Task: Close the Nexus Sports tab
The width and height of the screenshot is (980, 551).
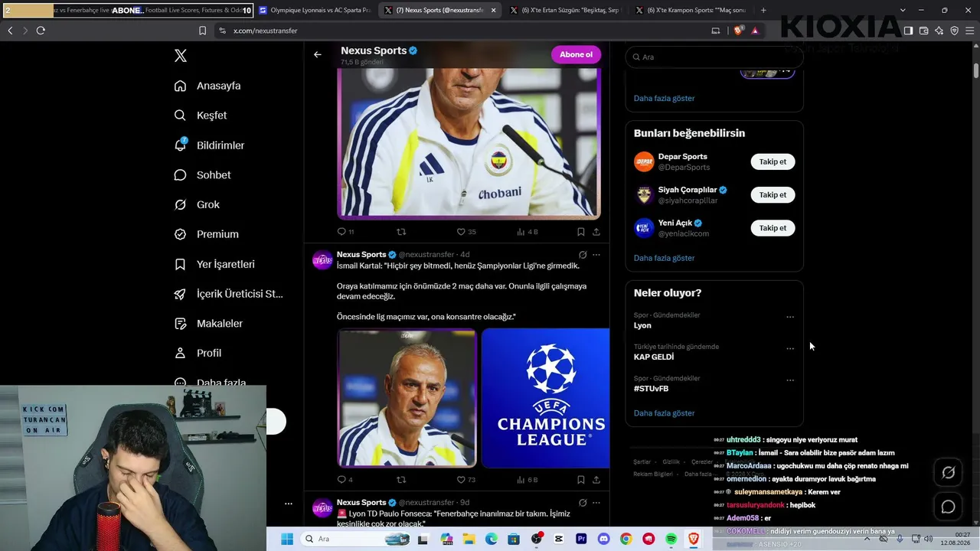Action: tap(493, 10)
